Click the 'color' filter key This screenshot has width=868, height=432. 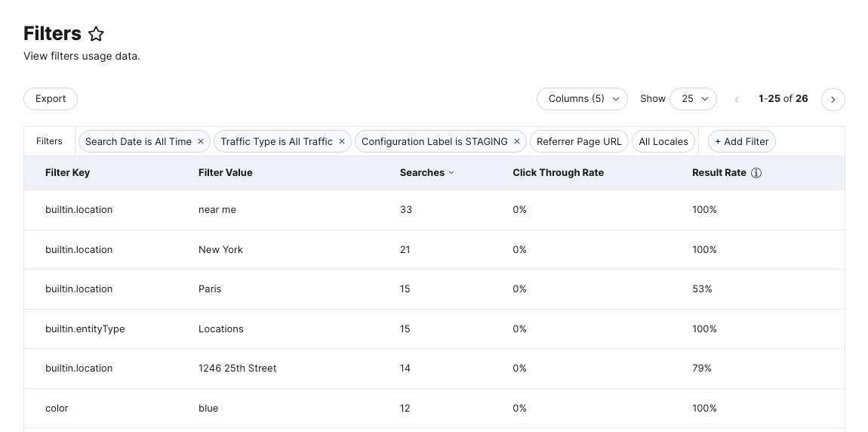click(x=57, y=408)
